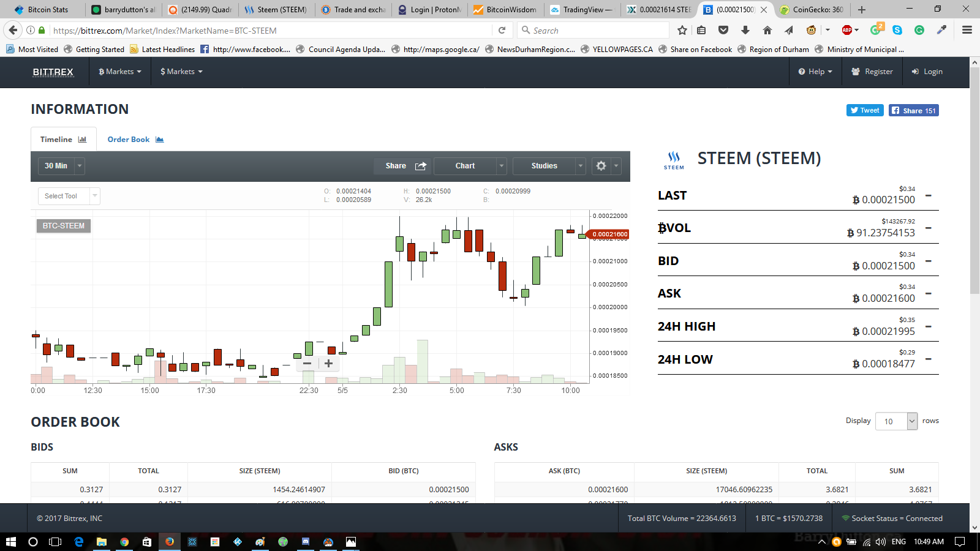This screenshot has width=980, height=551.
Task: Open the Login page
Action: [x=927, y=72]
